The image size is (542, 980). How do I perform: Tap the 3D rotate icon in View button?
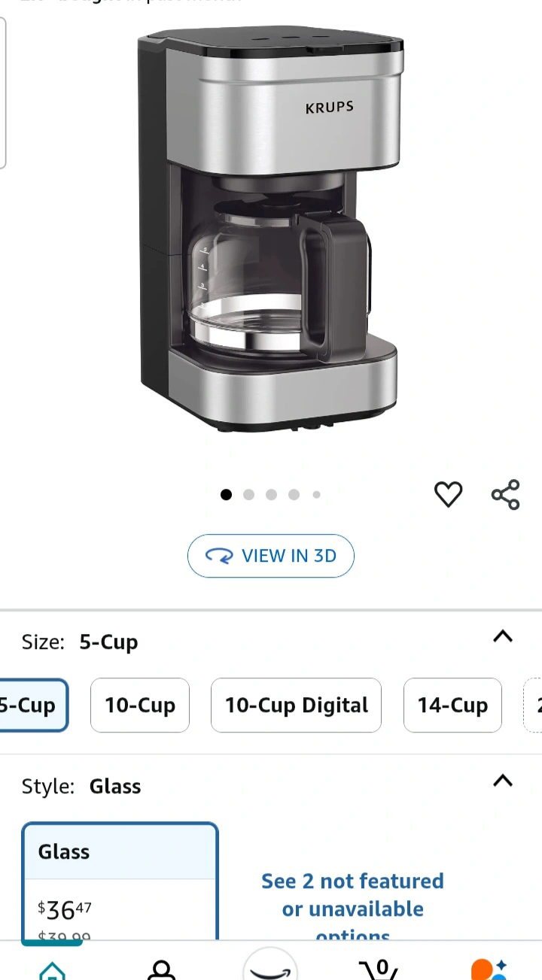(219, 556)
